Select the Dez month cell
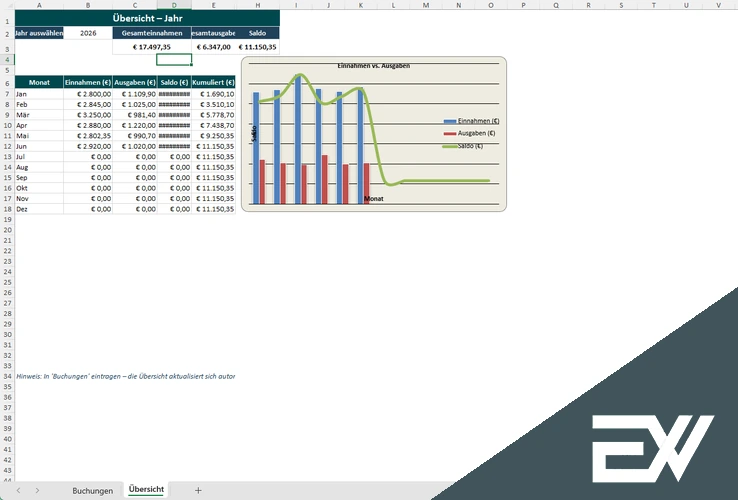Viewport: 738px width, 500px height. (x=39, y=209)
